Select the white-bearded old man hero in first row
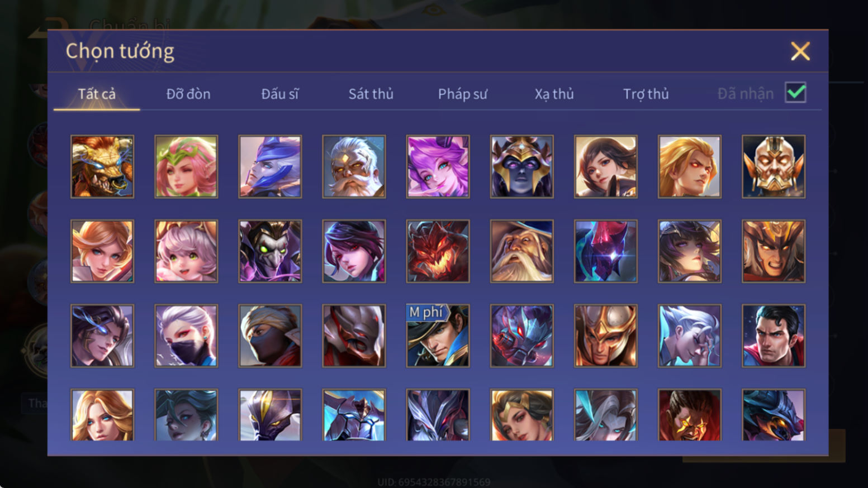 click(354, 166)
